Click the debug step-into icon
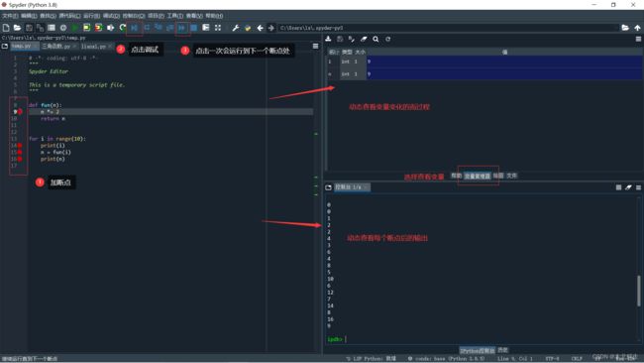The image size is (644, 363). [159, 28]
